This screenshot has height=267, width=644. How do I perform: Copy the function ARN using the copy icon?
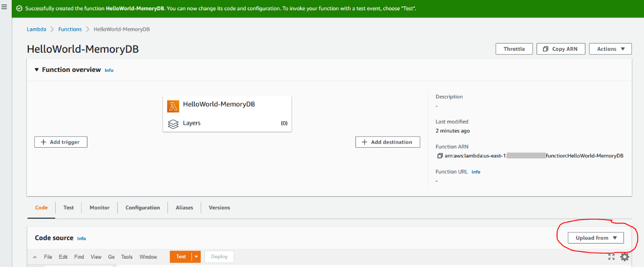coord(440,156)
